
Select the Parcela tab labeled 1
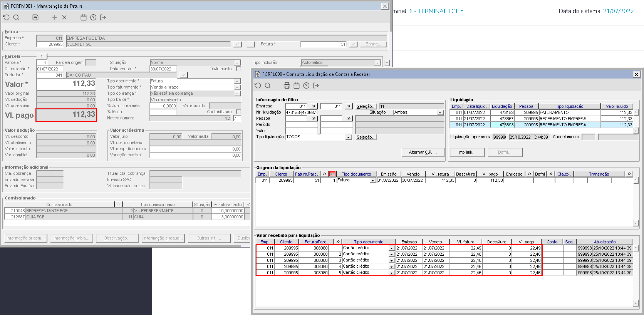[42, 57]
